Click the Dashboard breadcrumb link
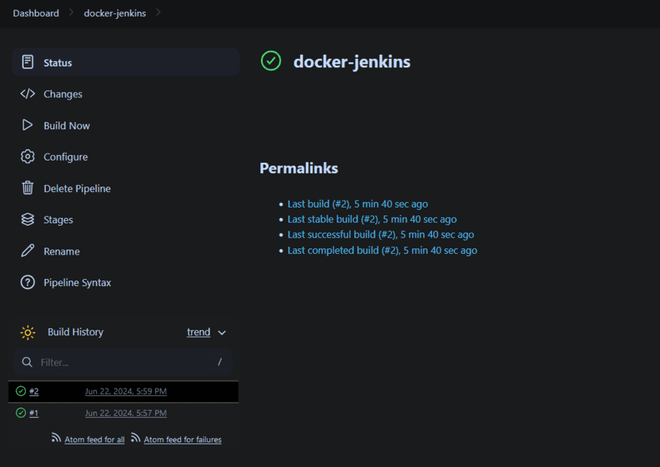Screen dimensions: 660x467 [x=36, y=13]
